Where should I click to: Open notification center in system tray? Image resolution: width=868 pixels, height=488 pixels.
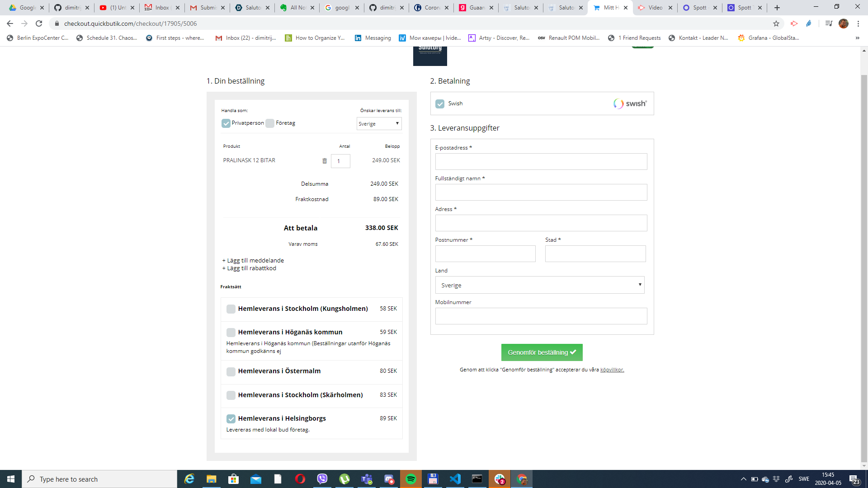[854, 479]
